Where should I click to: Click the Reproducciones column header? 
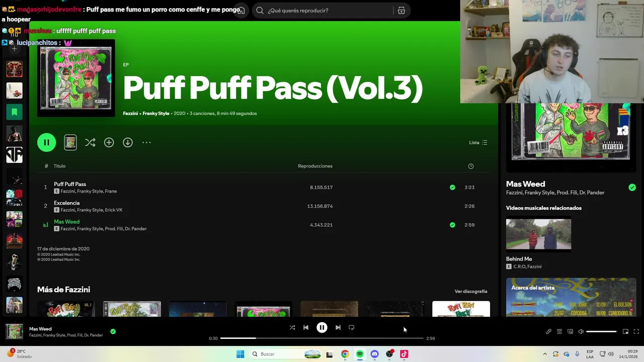tap(315, 166)
